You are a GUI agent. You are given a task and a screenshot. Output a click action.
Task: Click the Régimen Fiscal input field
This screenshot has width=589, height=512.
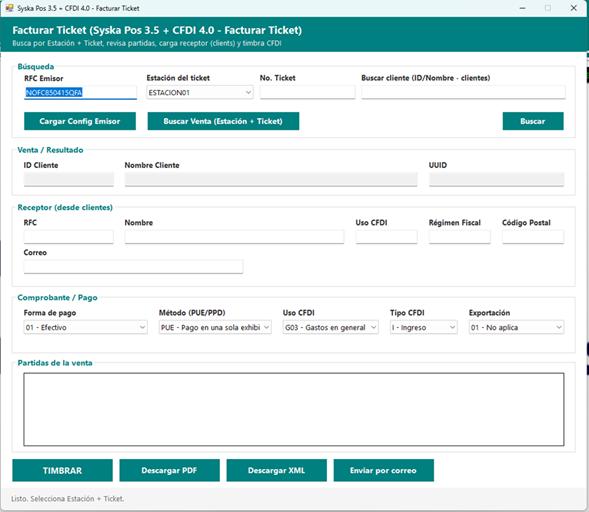coord(460,237)
